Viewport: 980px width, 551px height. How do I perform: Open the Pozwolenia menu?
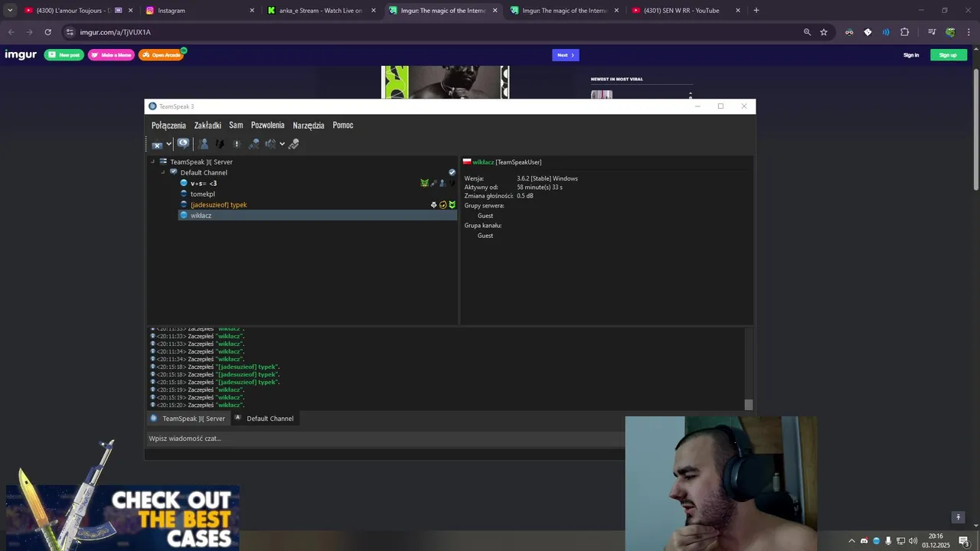268,126
